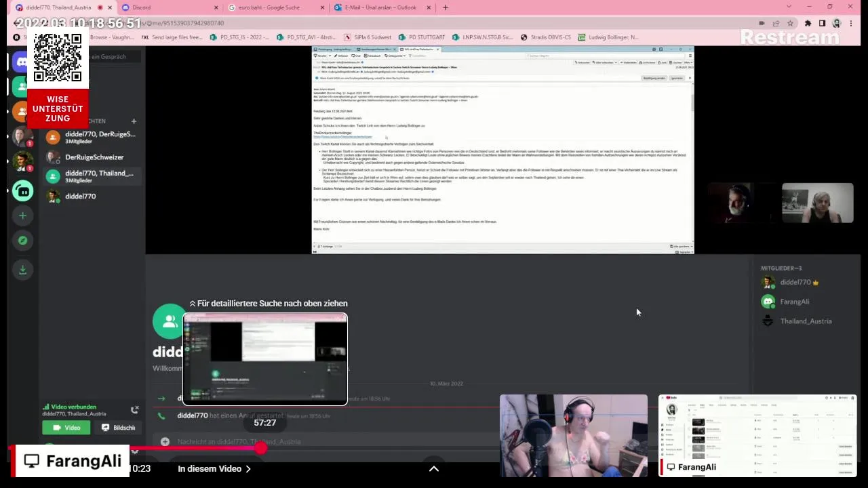Switch to the euro baht Google Suche tab
The height and width of the screenshot is (488, 868).
click(276, 7)
